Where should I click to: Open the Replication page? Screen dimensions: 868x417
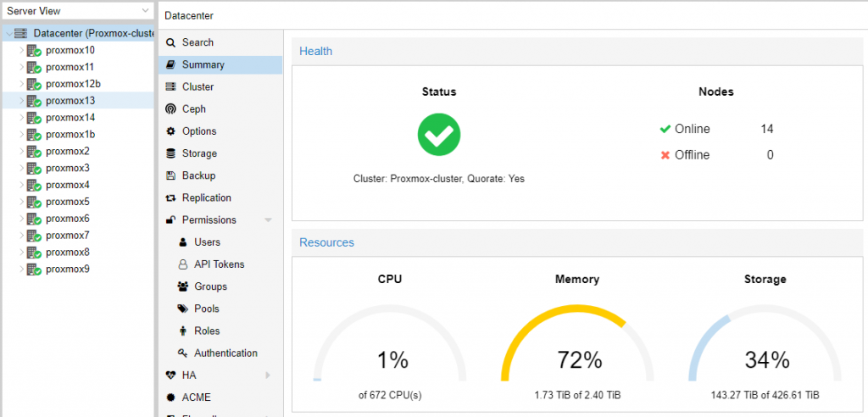tap(220, 197)
